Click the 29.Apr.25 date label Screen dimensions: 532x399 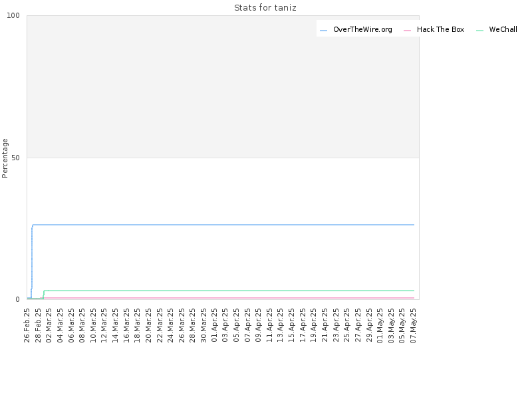(369, 325)
